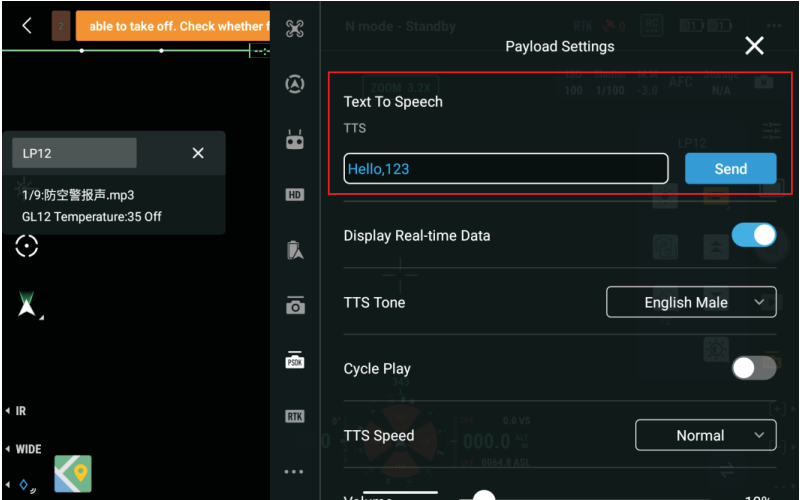
Task: Expand TTS Tone English Male dropdown
Action: click(x=691, y=302)
